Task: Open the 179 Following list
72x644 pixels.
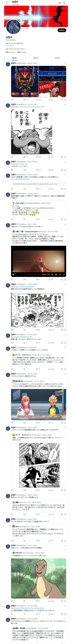Action: 10,52
